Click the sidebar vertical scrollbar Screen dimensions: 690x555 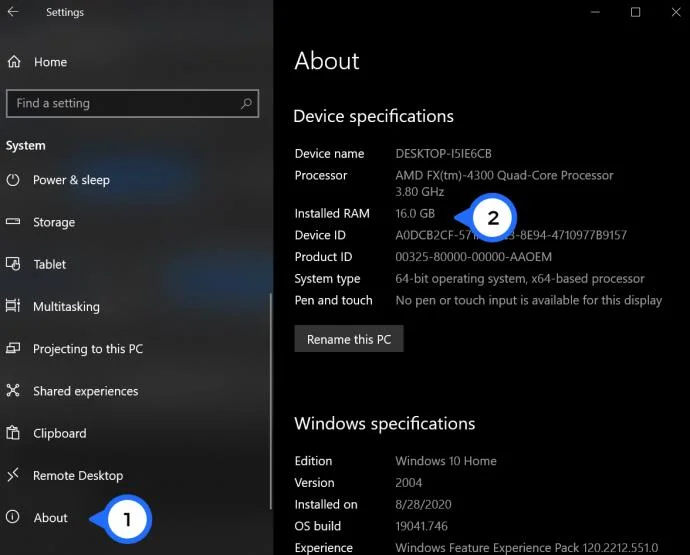click(271, 401)
